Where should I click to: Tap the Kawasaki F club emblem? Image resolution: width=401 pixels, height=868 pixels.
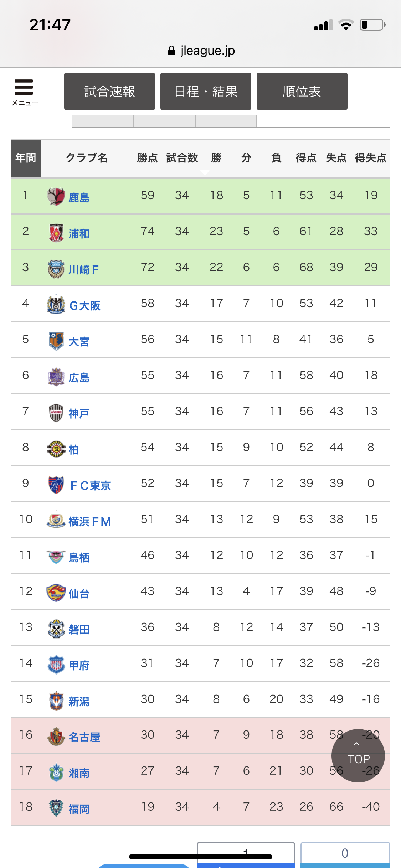point(56,269)
